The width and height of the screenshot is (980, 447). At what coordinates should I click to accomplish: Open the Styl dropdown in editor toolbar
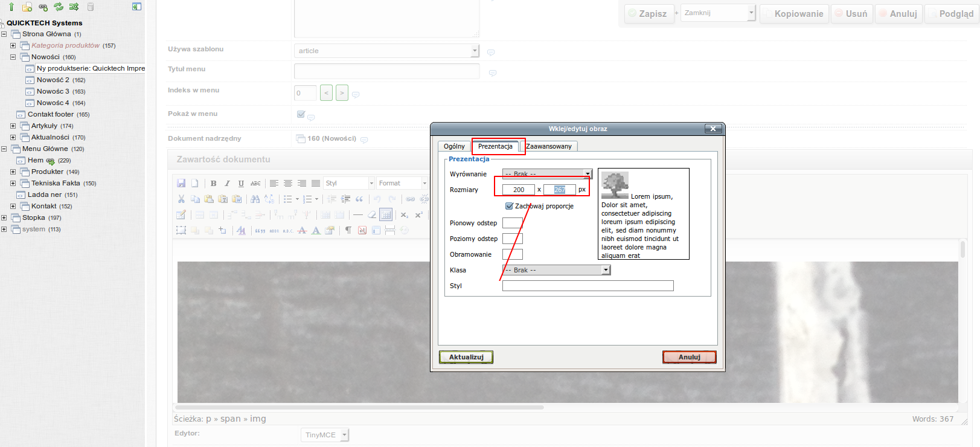tap(349, 183)
